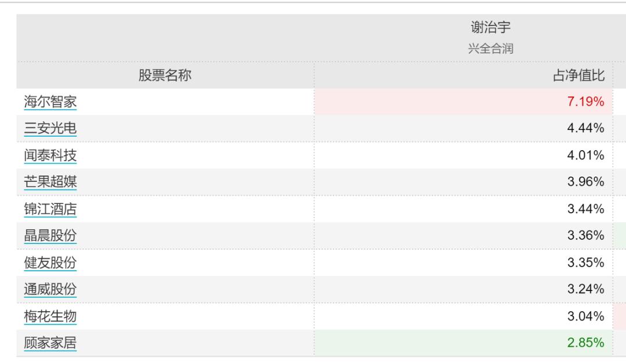
Task: Open the 芒果超媒 stock link
Action: 50,181
